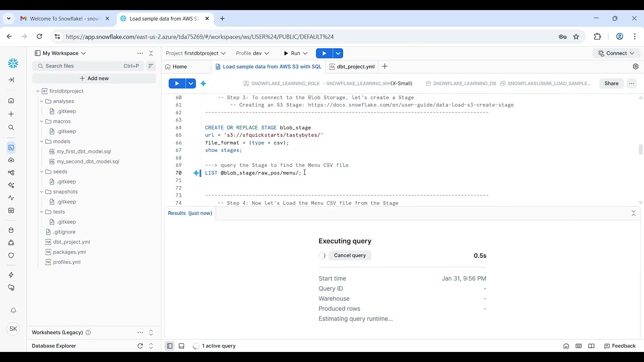Viewport: 644px width, 362px height.
Task: Toggle the sidebar panel layout button in status bar
Action: tap(170, 346)
